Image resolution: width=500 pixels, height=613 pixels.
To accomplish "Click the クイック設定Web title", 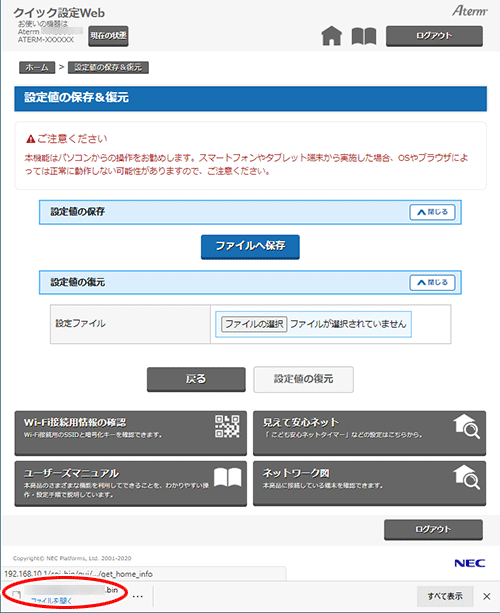I will coord(59,13).
